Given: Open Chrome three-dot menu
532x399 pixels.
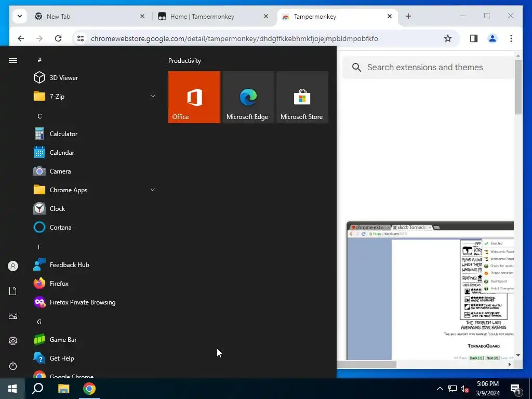Looking at the screenshot, I should (x=511, y=38).
